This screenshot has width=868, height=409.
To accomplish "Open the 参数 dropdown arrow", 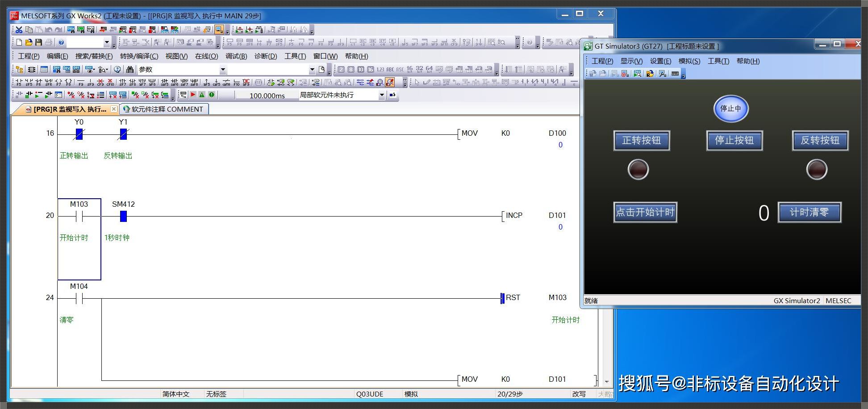I will 223,70.
